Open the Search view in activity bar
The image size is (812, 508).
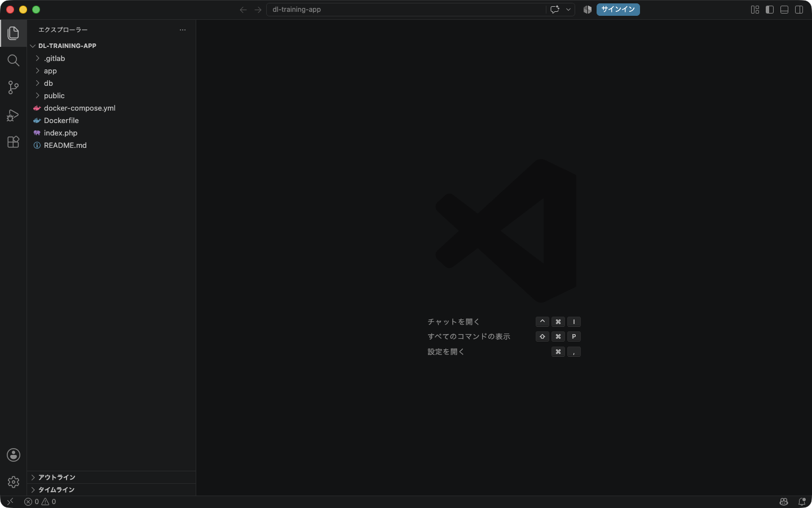(14, 60)
